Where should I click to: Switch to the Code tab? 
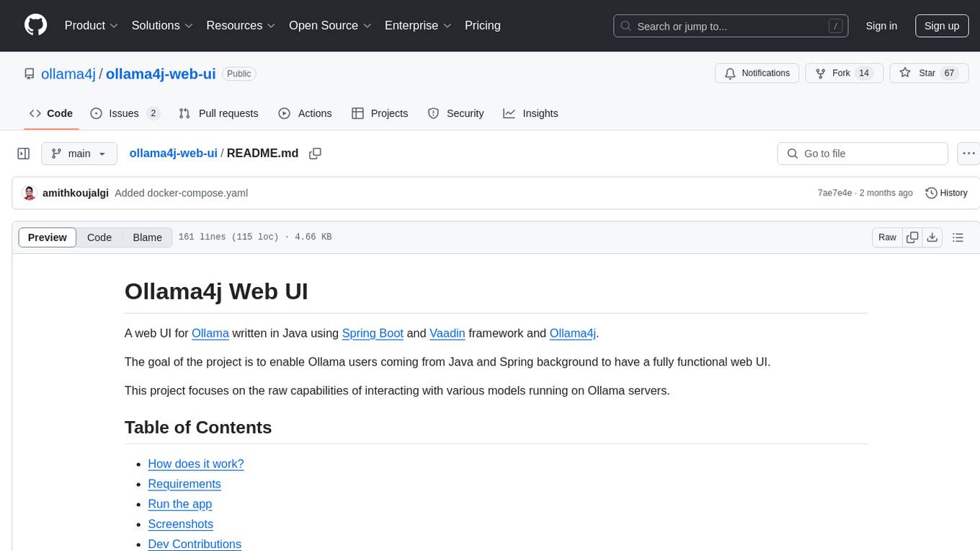[51, 113]
